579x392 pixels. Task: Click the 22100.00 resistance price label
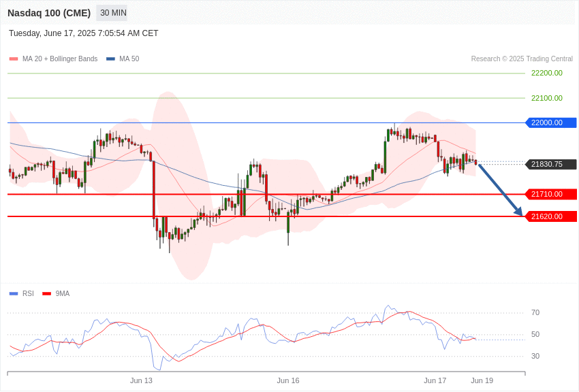pyautogui.click(x=547, y=98)
